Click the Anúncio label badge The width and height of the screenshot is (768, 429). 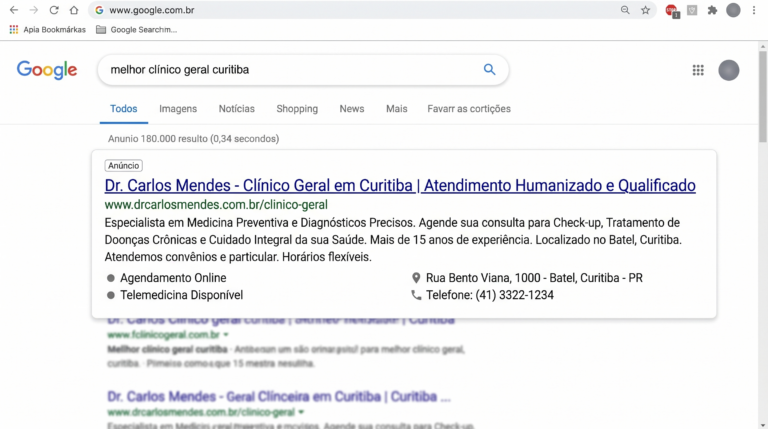pos(123,166)
